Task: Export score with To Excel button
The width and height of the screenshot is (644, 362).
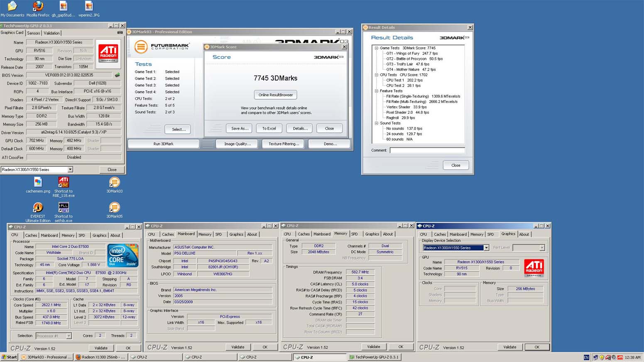Action: pos(269,128)
